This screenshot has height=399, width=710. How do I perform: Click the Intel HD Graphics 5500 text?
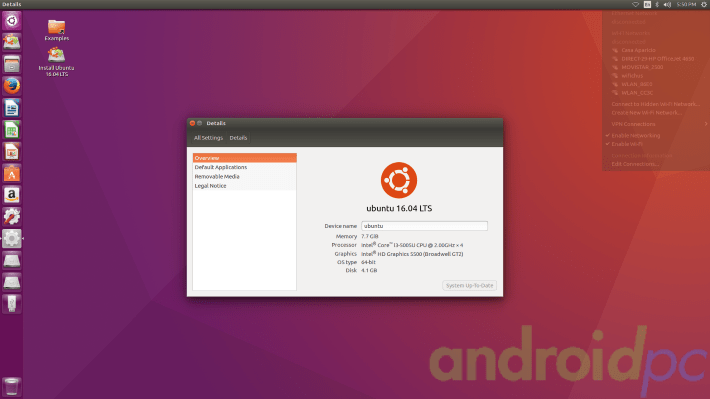point(412,254)
